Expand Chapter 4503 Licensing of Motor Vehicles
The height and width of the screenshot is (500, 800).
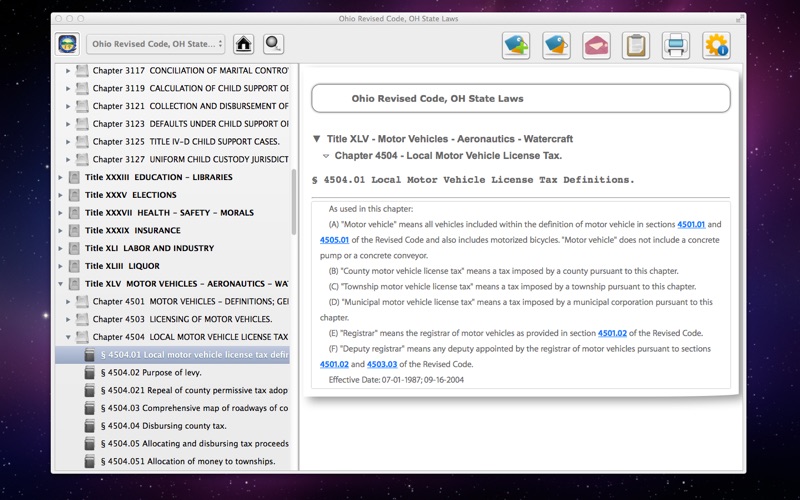point(68,319)
